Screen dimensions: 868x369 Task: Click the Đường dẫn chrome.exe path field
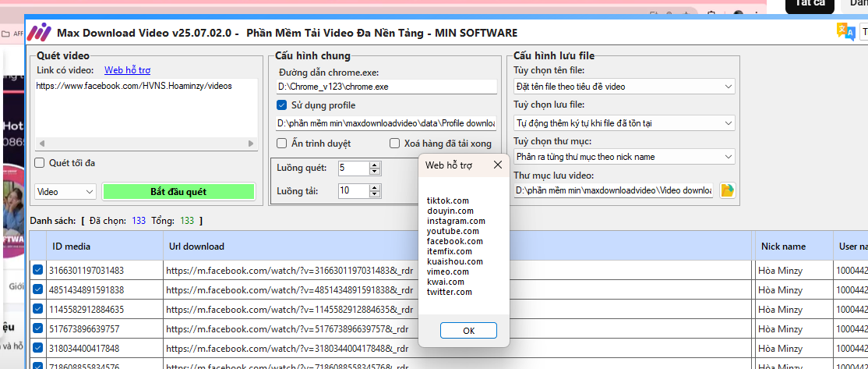(x=386, y=87)
